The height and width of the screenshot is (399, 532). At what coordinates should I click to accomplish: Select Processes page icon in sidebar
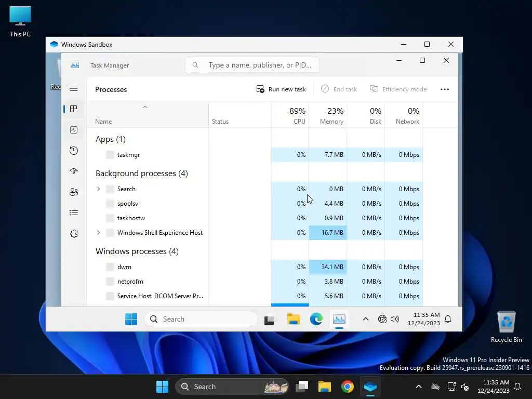(74, 109)
